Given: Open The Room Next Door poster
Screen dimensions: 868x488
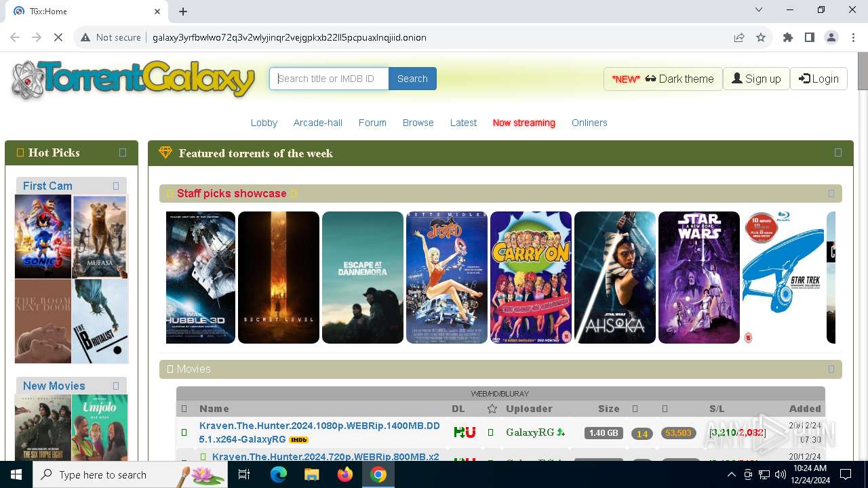Looking at the screenshot, I should point(43,321).
